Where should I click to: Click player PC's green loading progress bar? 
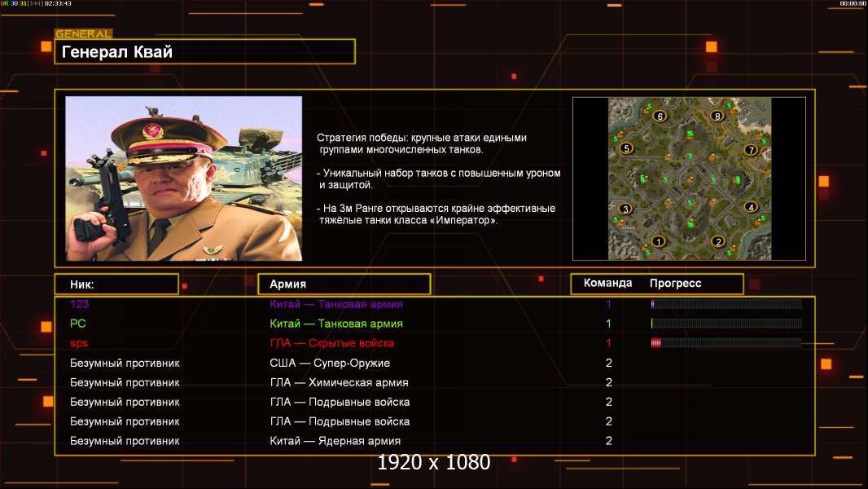(x=726, y=324)
